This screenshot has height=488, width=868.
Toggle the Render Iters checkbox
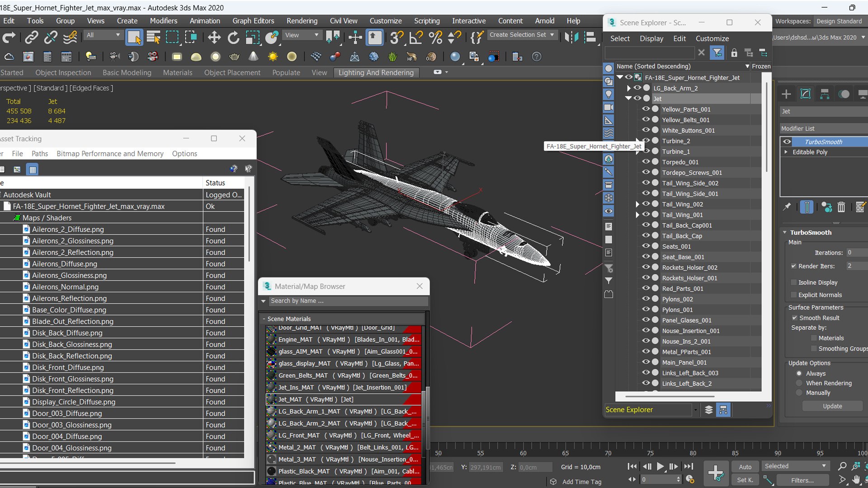click(x=793, y=266)
